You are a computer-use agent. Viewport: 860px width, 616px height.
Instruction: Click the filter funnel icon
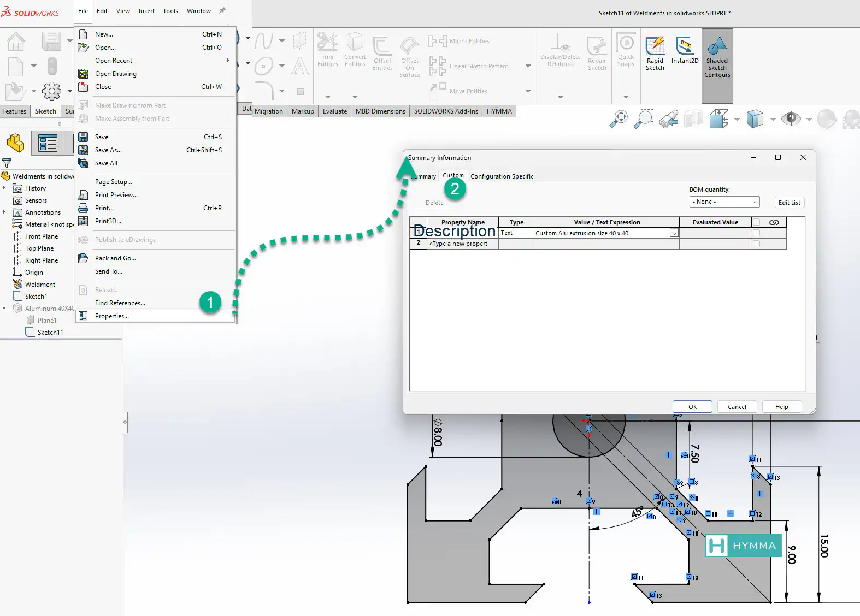(7, 163)
